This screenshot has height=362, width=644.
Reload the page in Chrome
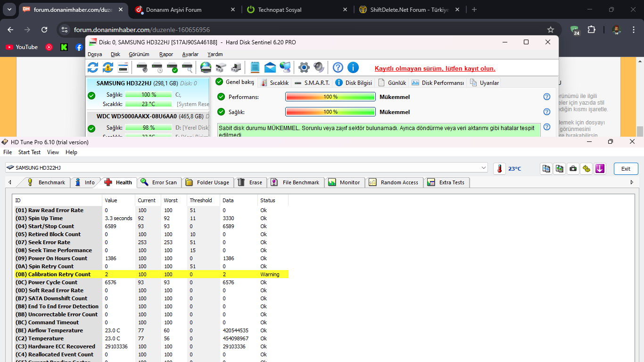(44, 30)
